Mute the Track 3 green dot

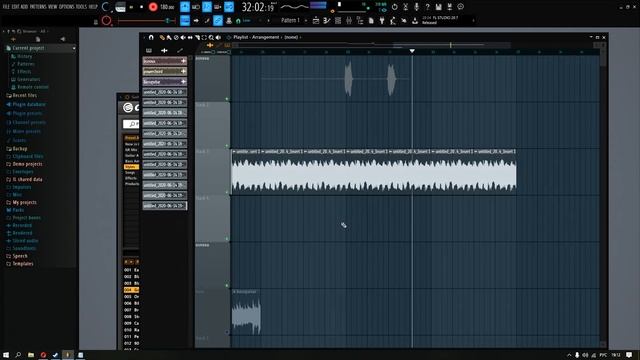[227, 192]
